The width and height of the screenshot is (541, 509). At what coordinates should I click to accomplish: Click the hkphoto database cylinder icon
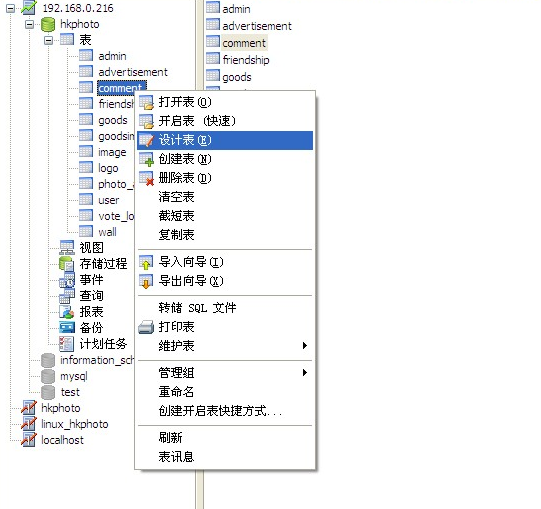48,24
